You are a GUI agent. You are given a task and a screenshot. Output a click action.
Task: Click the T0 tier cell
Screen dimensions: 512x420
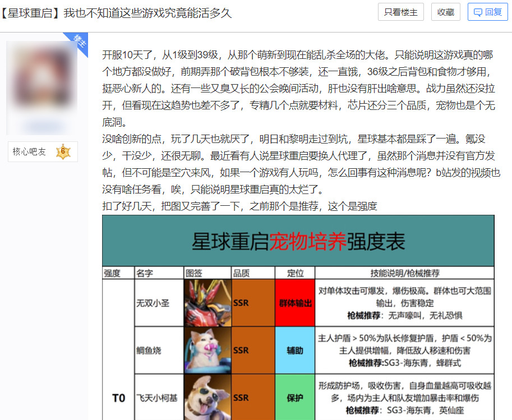point(118,397)
